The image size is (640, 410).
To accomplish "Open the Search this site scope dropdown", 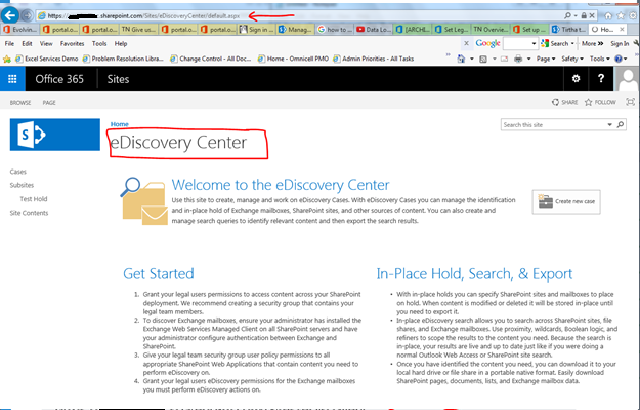I will click(609, 124).
